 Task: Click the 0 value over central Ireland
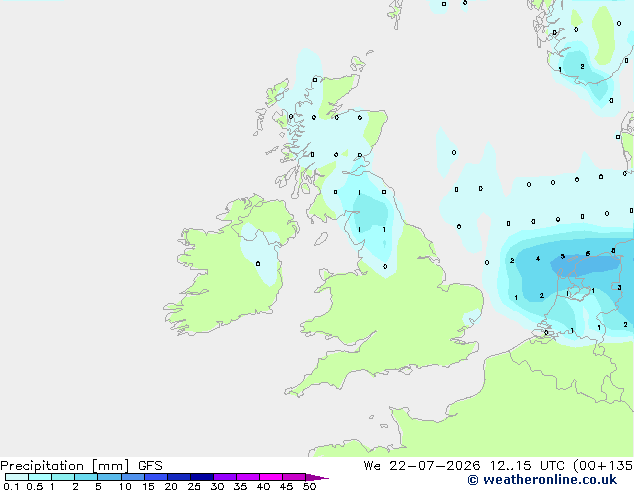pyautogui.click(x=258, y=264)
